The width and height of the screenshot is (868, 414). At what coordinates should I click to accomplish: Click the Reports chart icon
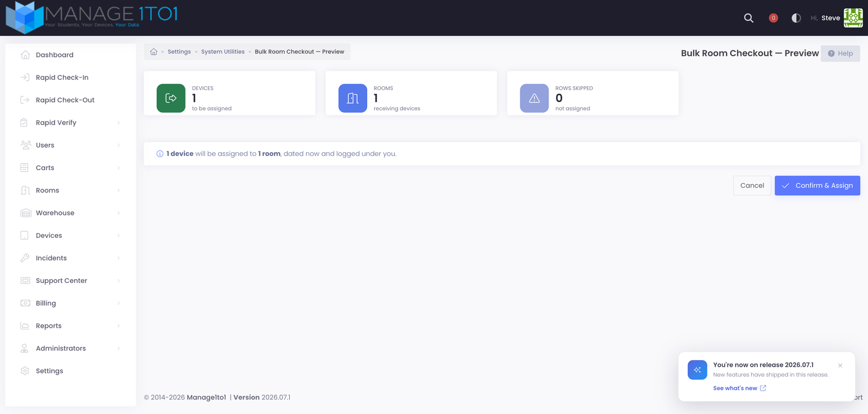[x=25, y=326]
